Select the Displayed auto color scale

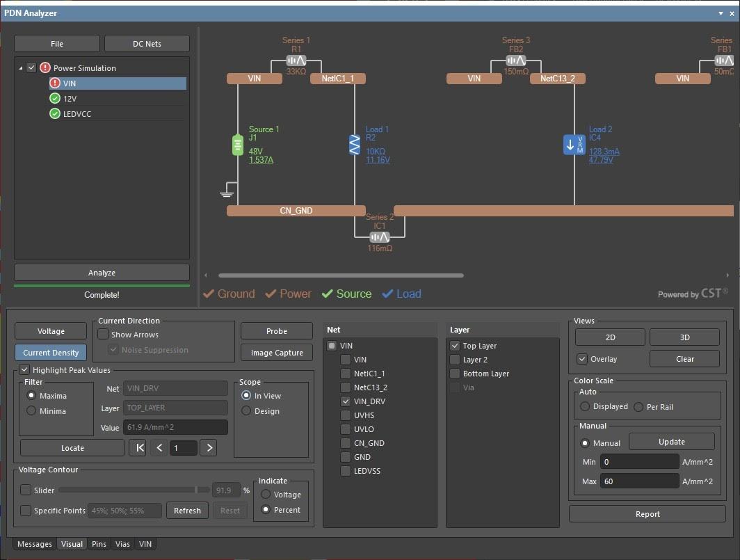585,406
